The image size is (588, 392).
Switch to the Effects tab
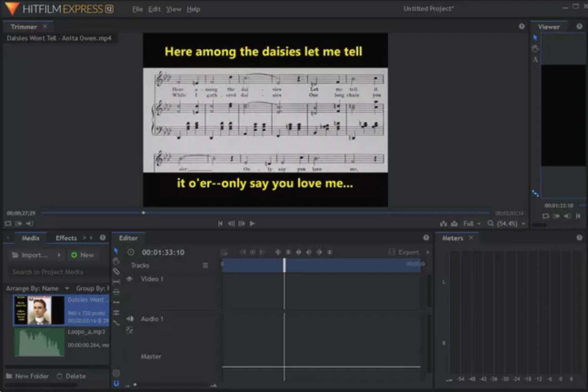click(x=66, y=237)
